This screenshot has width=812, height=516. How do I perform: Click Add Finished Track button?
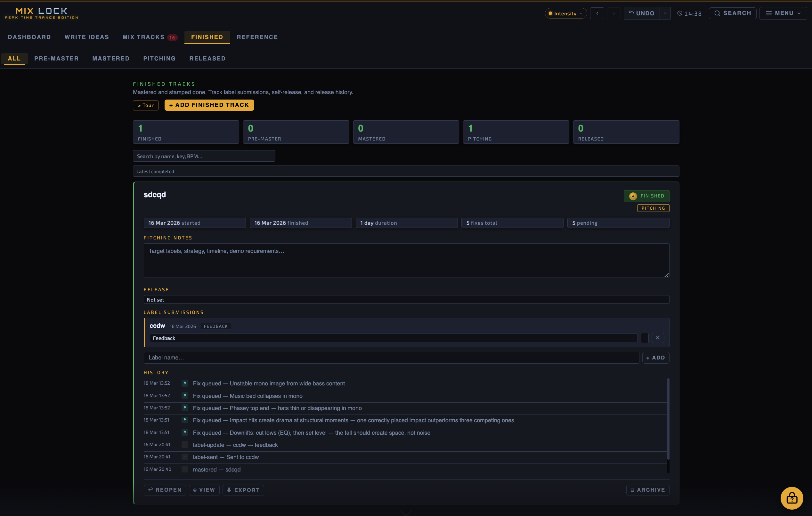click(209, 105)
